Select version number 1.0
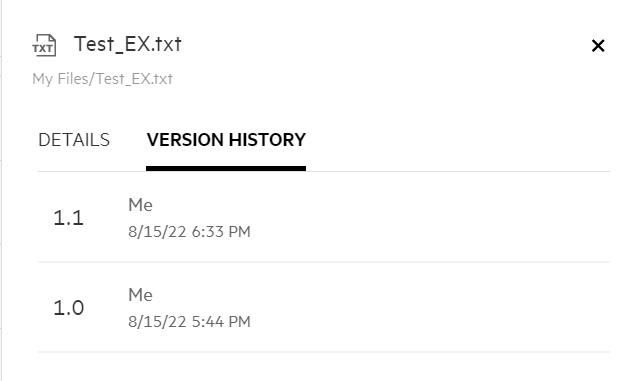637x381 pixels. pos(68,308)
